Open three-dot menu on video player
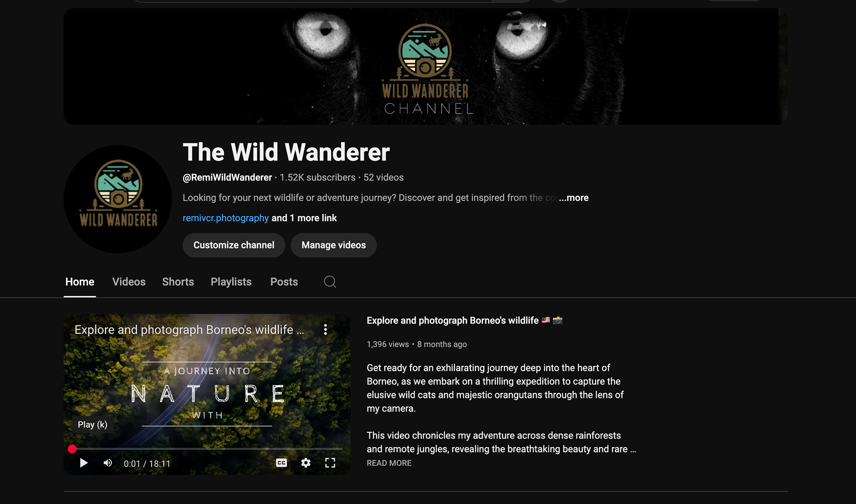 click(325, 329)
